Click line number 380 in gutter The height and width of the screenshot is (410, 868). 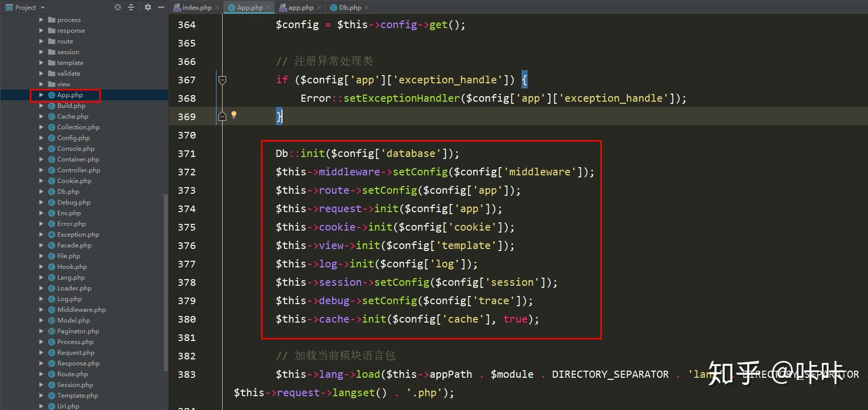pos(187,319)
